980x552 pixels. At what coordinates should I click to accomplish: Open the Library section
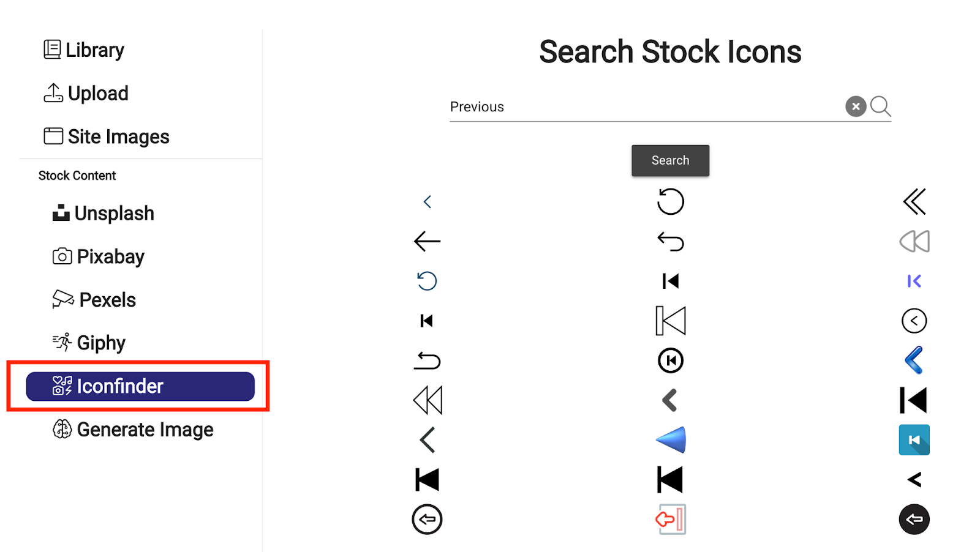point(84,50)
